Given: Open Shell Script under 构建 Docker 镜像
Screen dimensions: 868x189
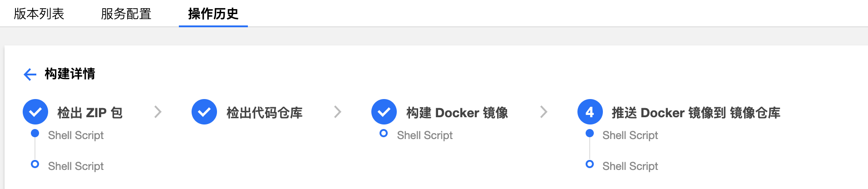Looking at the screenshot, I should coord(425,135).
